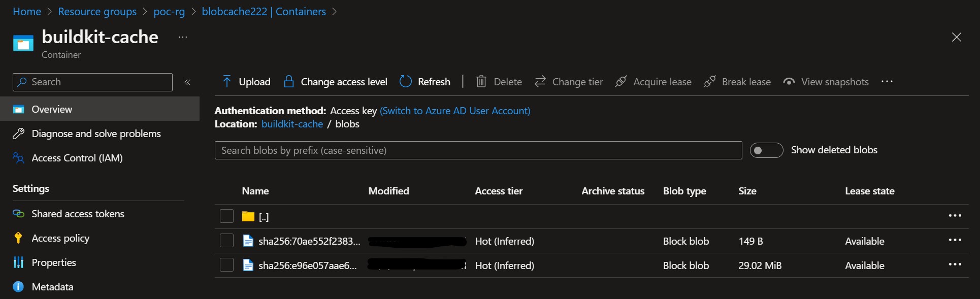980x299 pixels.
Task: Open row menu for sha256:e96e057aae6 blob
Action: click(x=955, y=264)
